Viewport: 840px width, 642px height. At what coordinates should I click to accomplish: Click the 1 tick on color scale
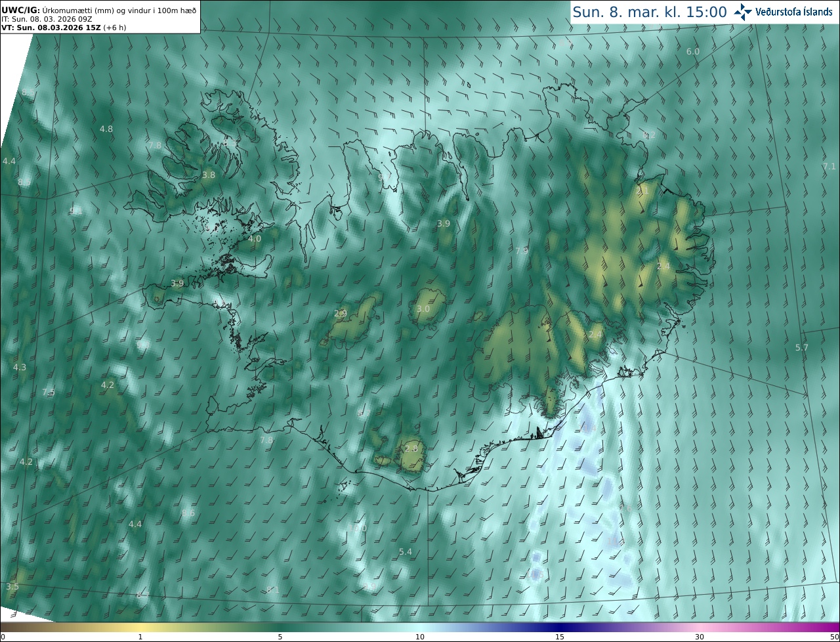pos(140,637)
